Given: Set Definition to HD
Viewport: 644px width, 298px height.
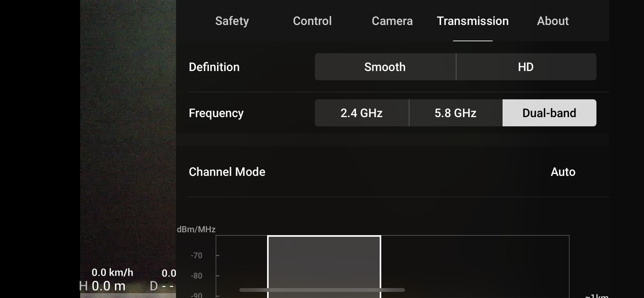Looking at the screenshot, I should coord(526,67).
